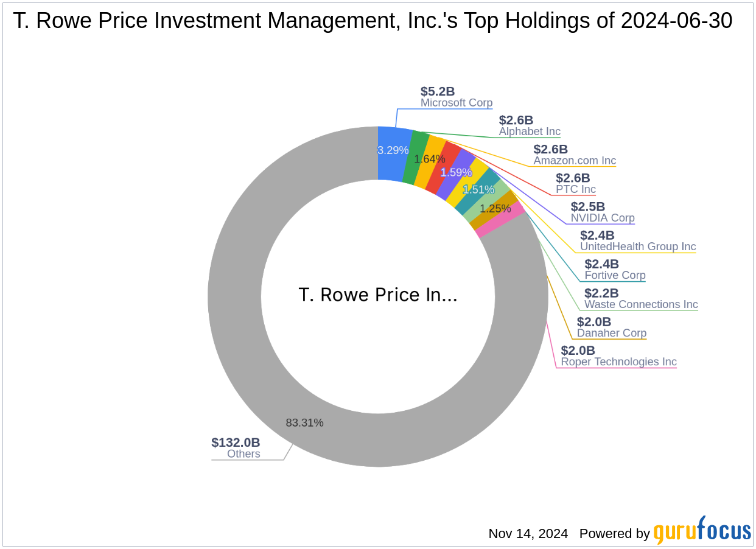Select the Waste Connections Inc label
The image size is (756, 549).
click(641, 304)
